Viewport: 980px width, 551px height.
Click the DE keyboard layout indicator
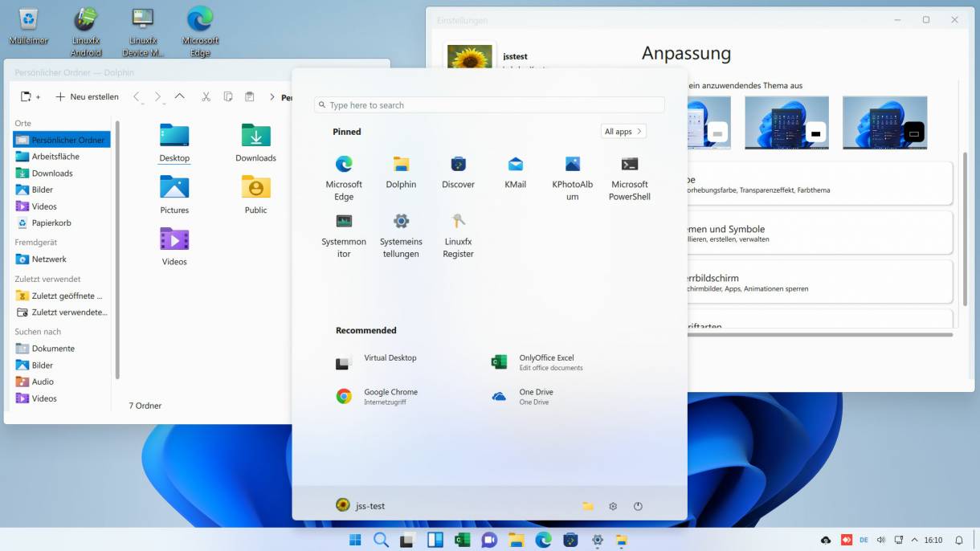[864, 540]
